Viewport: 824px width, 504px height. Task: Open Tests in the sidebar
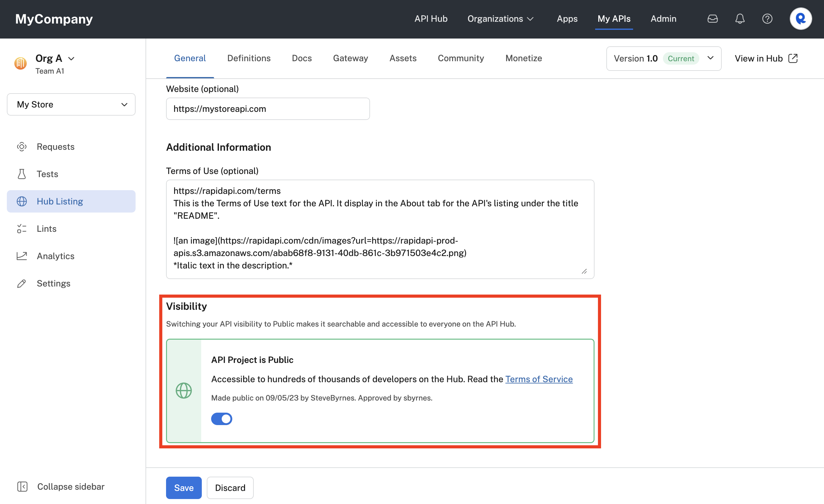(x=71, y=174)
